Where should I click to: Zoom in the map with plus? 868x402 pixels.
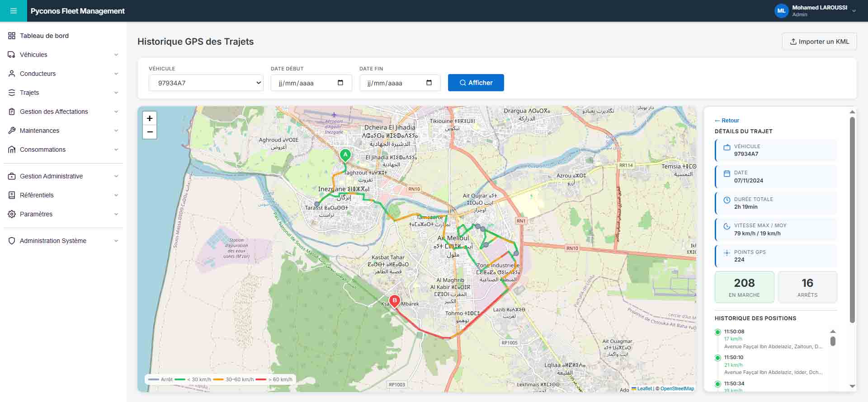coord(150,118)
